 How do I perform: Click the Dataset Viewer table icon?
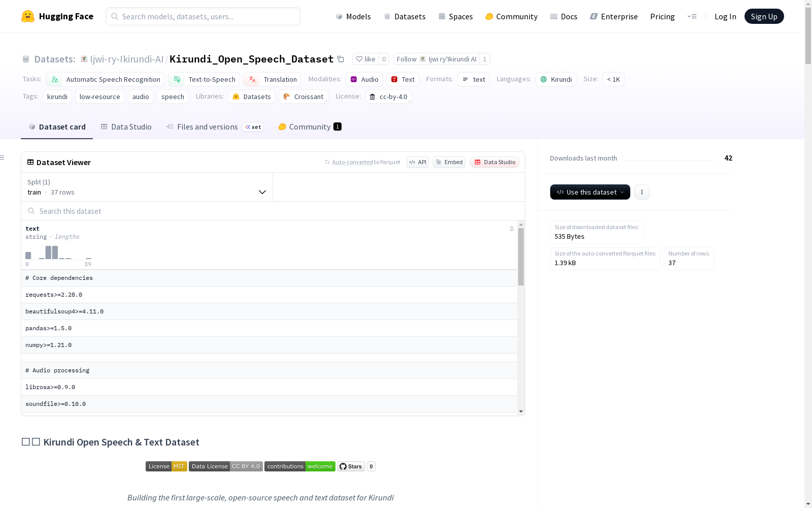[30, 163]
